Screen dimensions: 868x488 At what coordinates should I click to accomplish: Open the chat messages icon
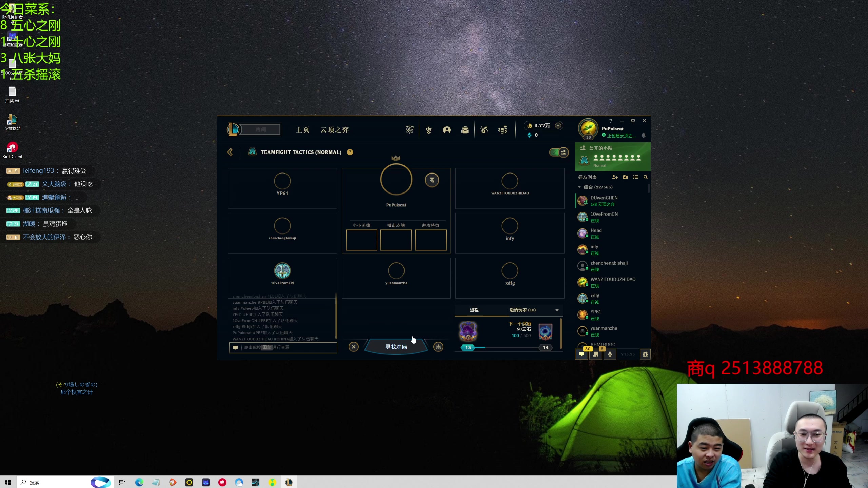582,354
